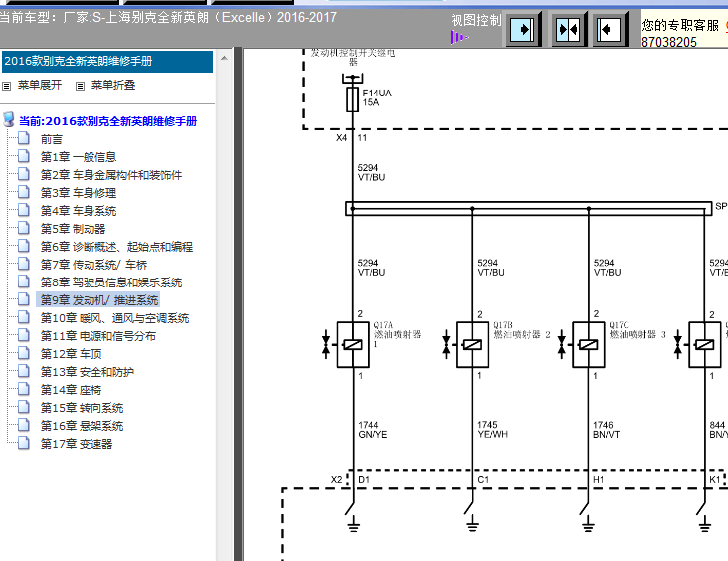Open 第8章 驾驶员信息和娱乐系统
Screen dimensions: 728x561
pyautogui.click(x=111, y=282)
